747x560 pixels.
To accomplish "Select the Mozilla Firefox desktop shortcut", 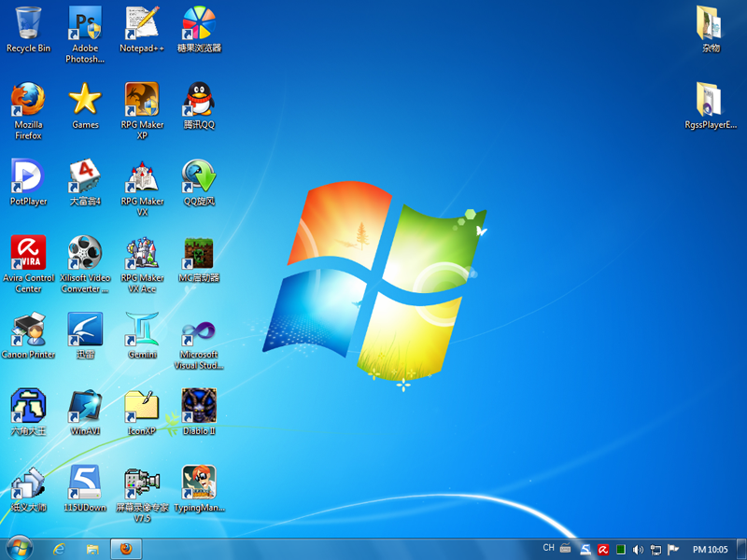I will pos(28,100).
